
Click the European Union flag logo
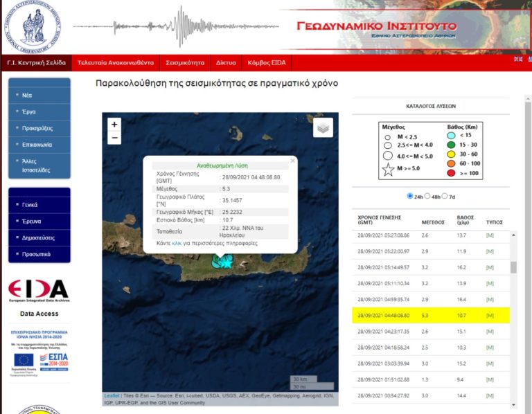(24, 360)
